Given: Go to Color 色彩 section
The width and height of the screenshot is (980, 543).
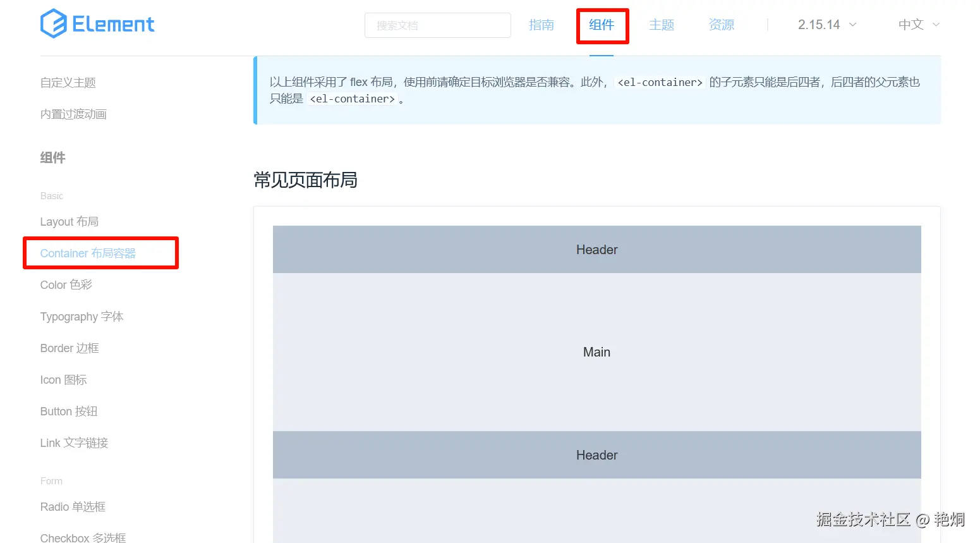Looking at the screenshot, I should (66, 284).
